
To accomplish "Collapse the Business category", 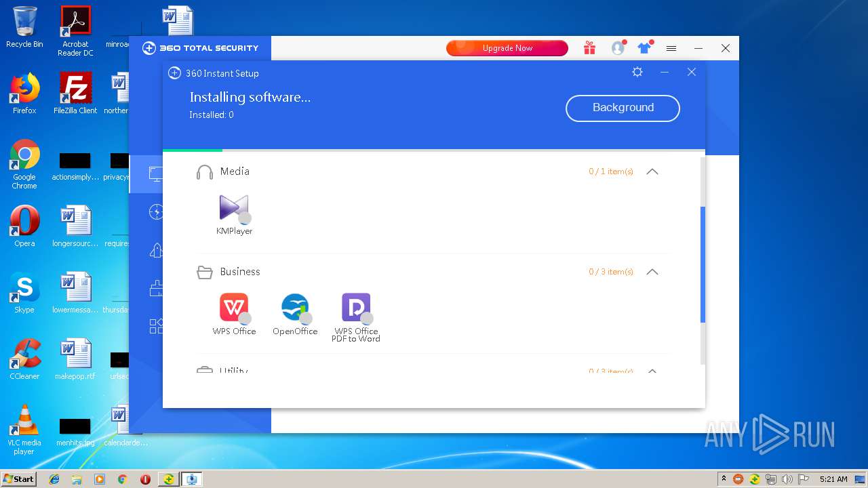I will (652, 272).
